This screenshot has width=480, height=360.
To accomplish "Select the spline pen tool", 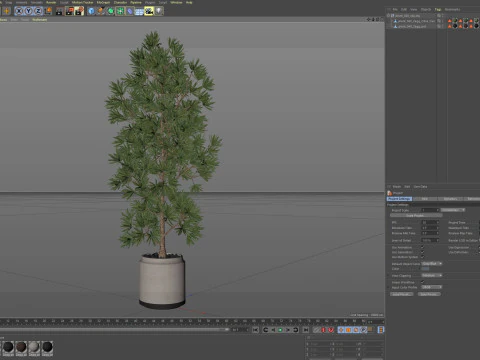I will (101, 11).
